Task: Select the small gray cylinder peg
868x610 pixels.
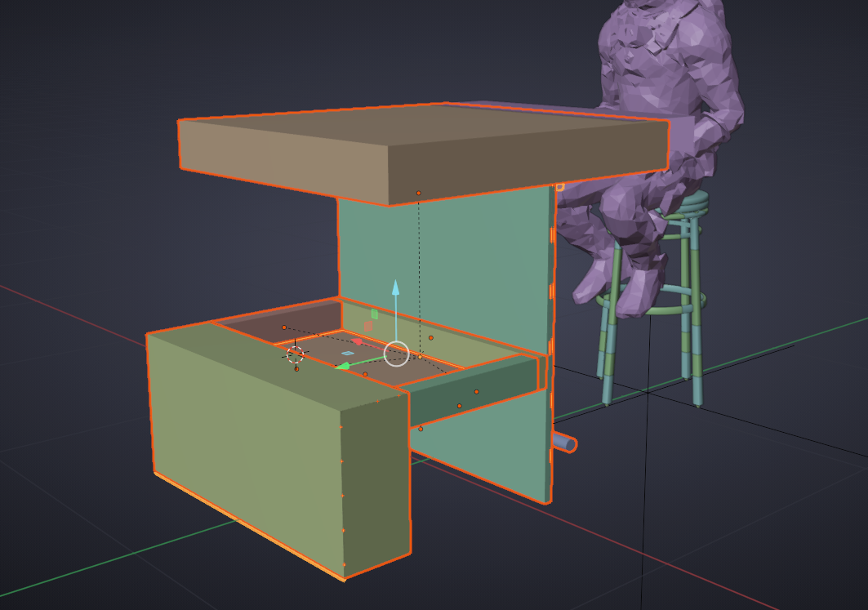Action: tap(565, 443)
